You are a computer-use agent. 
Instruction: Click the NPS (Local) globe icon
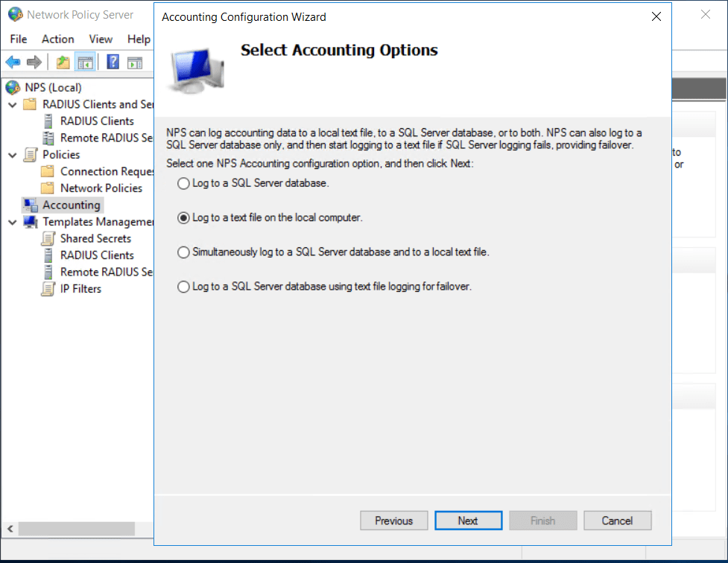(13, 87)
